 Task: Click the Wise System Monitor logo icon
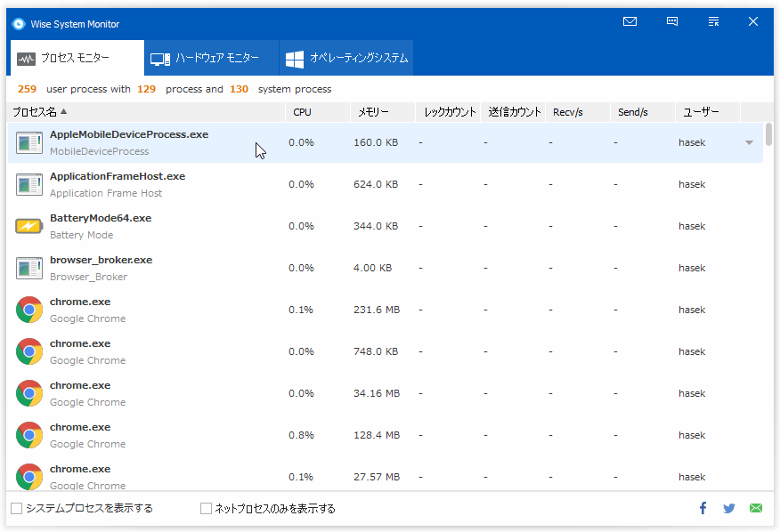19,24
